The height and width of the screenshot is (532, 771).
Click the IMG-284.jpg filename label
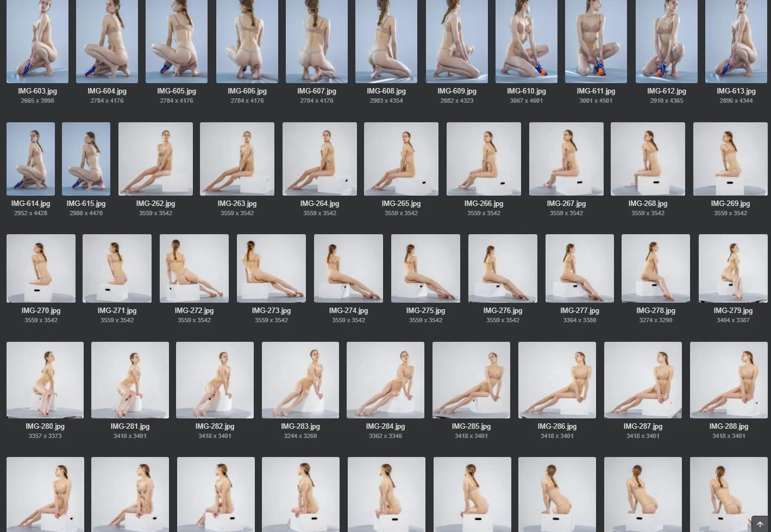pyautogui.click(x=385, y=427)
